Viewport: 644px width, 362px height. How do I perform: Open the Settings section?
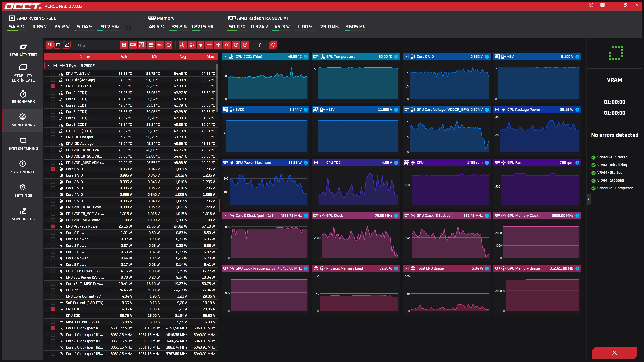coord(23,191)
